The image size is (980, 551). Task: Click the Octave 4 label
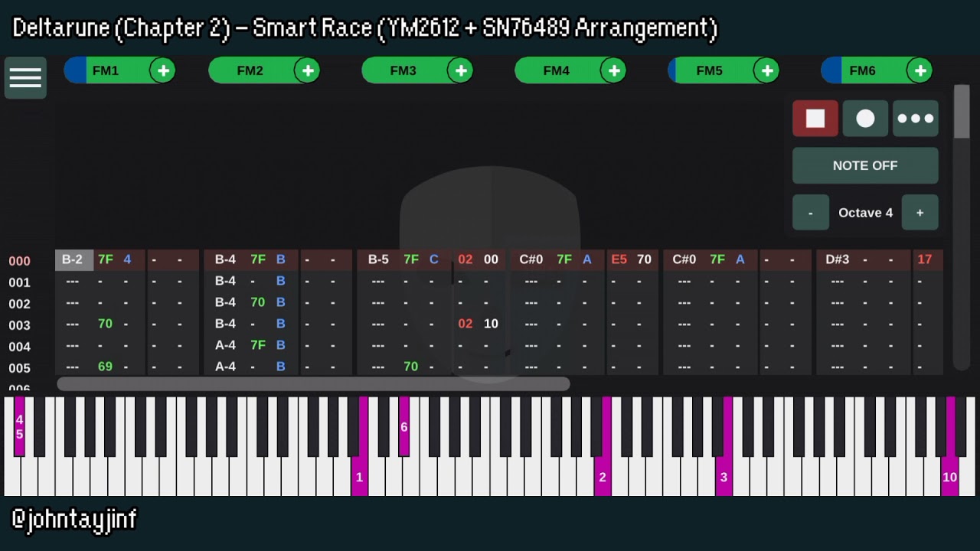(865, 213)
